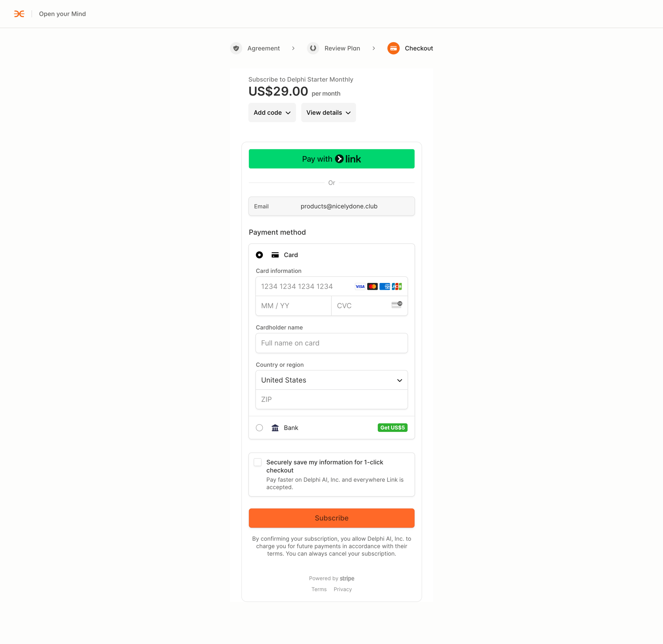Open the Country or region selector
663x644 pixels.
click(x=331, y=380)
